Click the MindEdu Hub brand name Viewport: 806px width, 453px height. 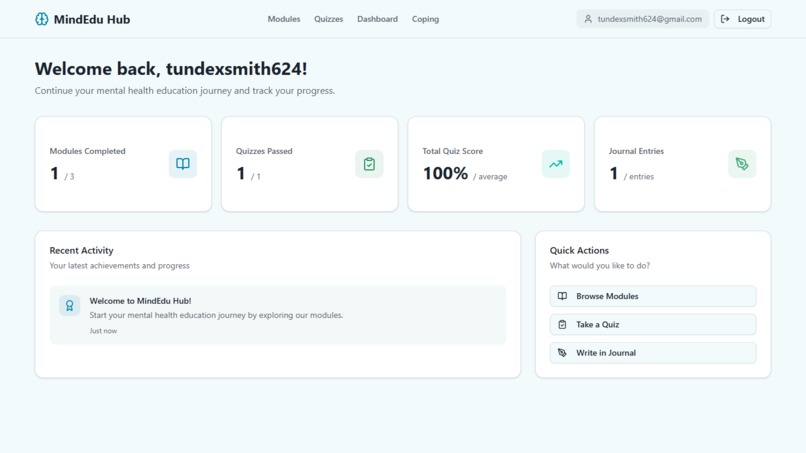point(92,20)
